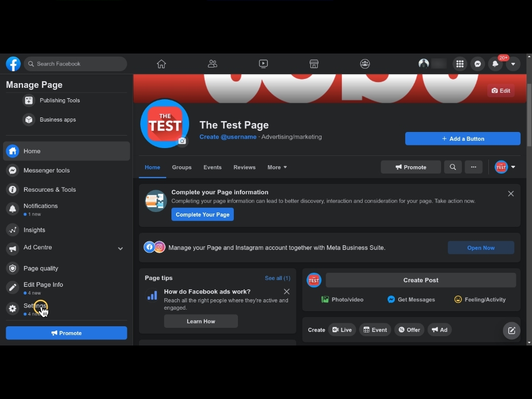
Task: Click the TEST avatar beside Create Post
Action: (x=314, y=280)
